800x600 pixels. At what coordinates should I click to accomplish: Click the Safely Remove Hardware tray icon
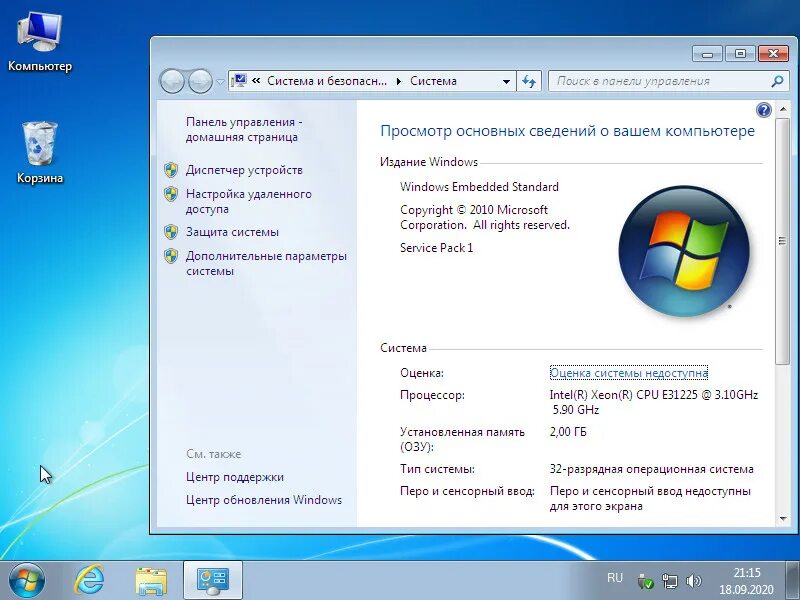645,581
